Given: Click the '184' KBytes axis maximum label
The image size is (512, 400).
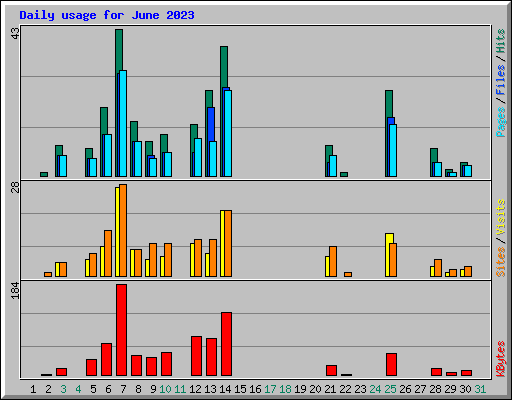Looking at the screenshot, I should pos(15,290).
